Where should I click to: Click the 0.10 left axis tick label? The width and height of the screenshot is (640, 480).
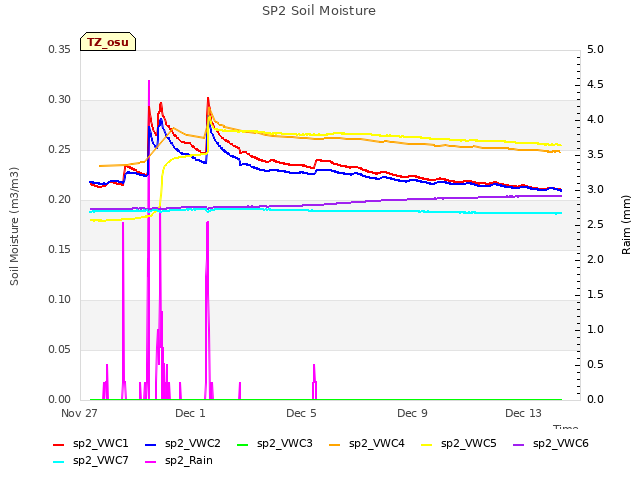click(60, 300)
